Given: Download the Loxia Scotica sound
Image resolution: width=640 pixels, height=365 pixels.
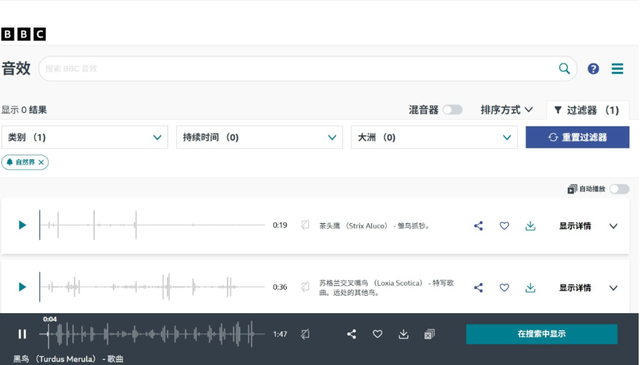Looking at the screenshot, I should (530, 288).
